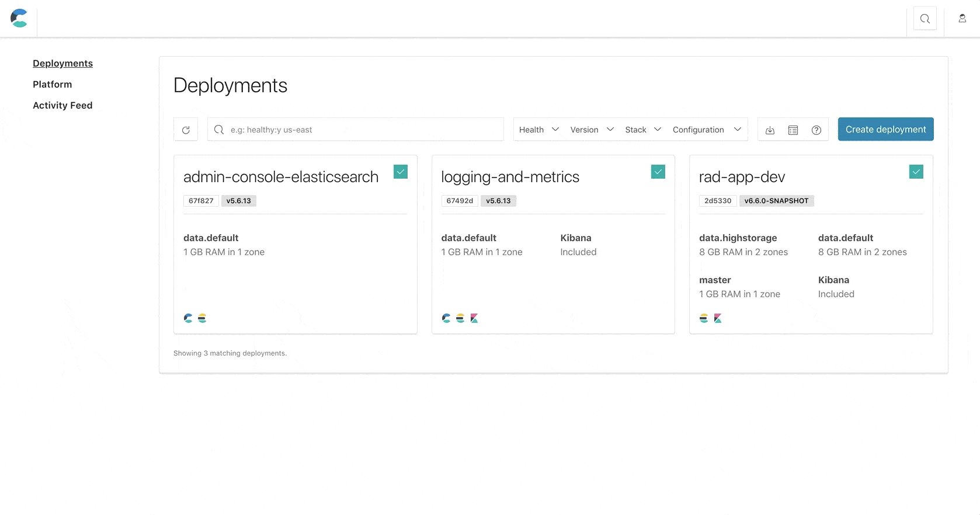This screenshot has width=980, height=515.
Task: Click 'Showing 3 matching deployments.' text
Action: (230, 353)
